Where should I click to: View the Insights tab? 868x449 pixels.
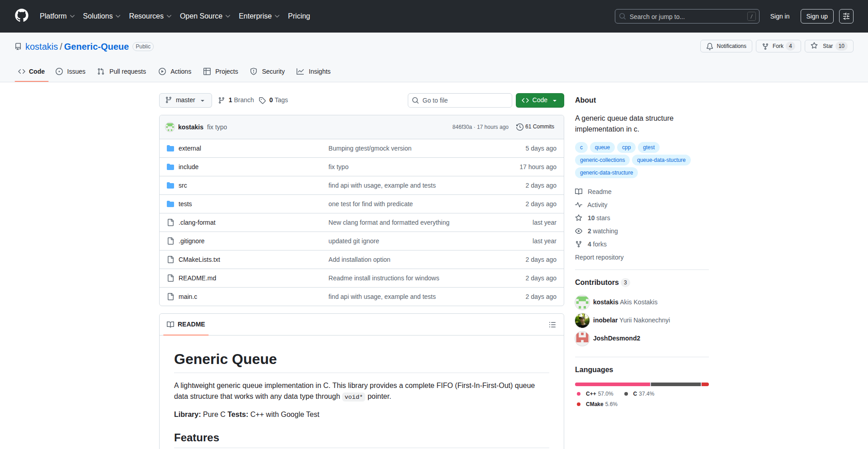click(314, 71)
